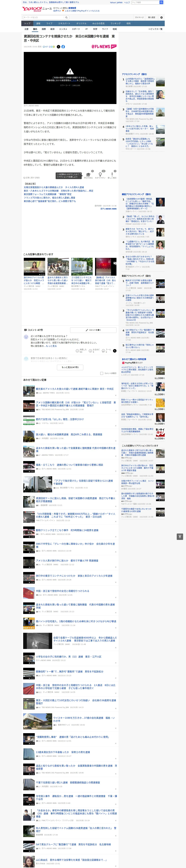
Task: Open related link about 太陽光発電施設 copper theft
Action: pyautogui.click(x=54, y=187)
